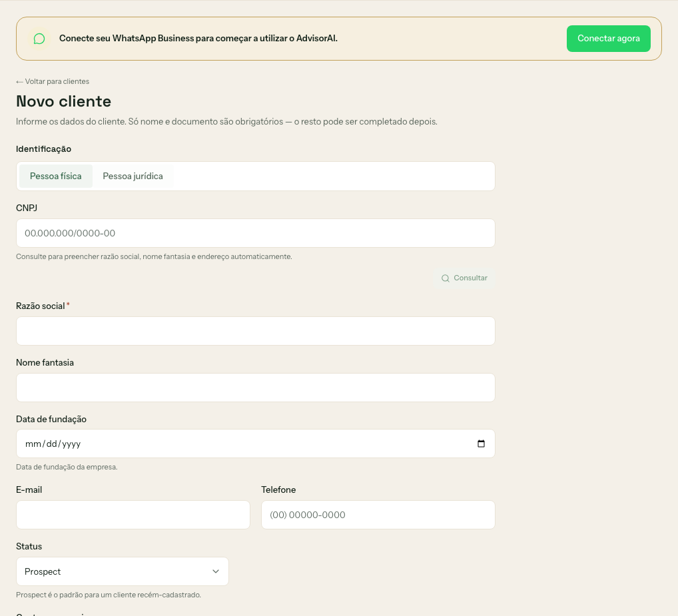678x616 pixels.
Task: Open the Status dropdown showing Prospect
Action: click(123, 571)
